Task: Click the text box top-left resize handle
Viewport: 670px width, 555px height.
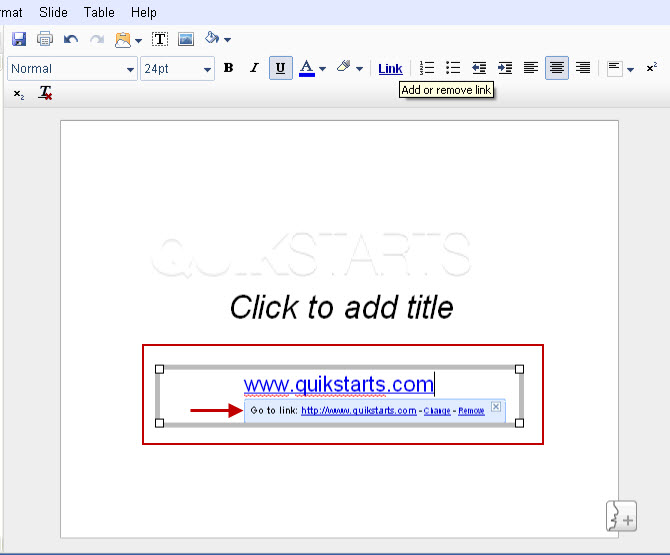Action: click(x=159, y=369)
